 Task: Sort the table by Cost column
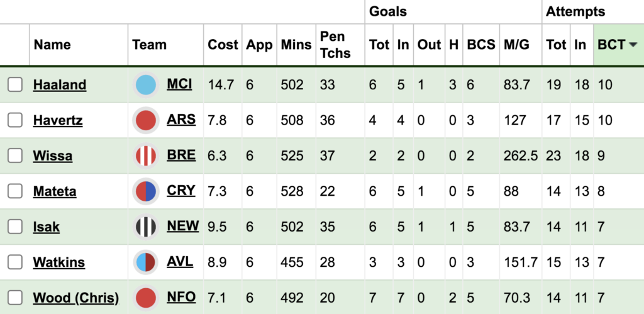tap(223, 45)
